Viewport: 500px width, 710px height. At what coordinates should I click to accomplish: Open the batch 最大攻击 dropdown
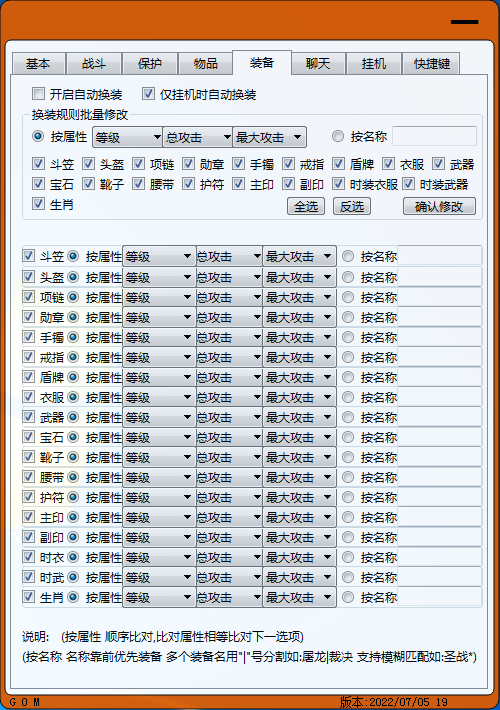click(x=269, y=137)
